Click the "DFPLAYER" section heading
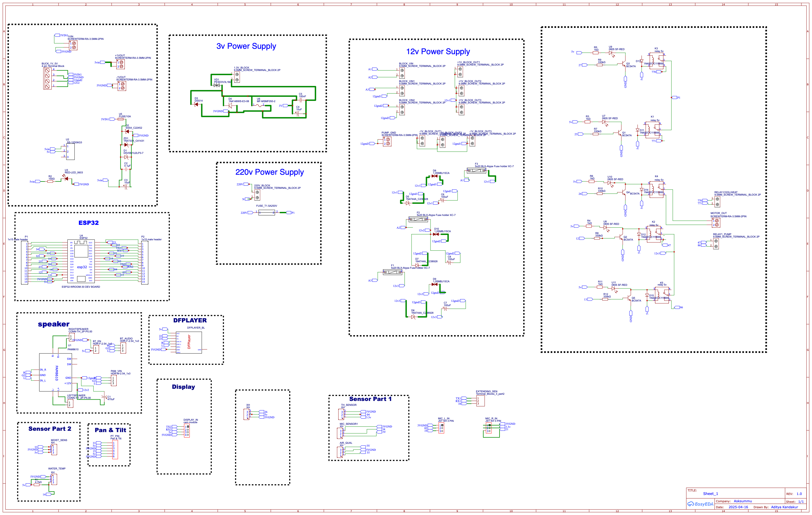Image resolution: width=812 pixels, height=515 pixels. point(190,320)
